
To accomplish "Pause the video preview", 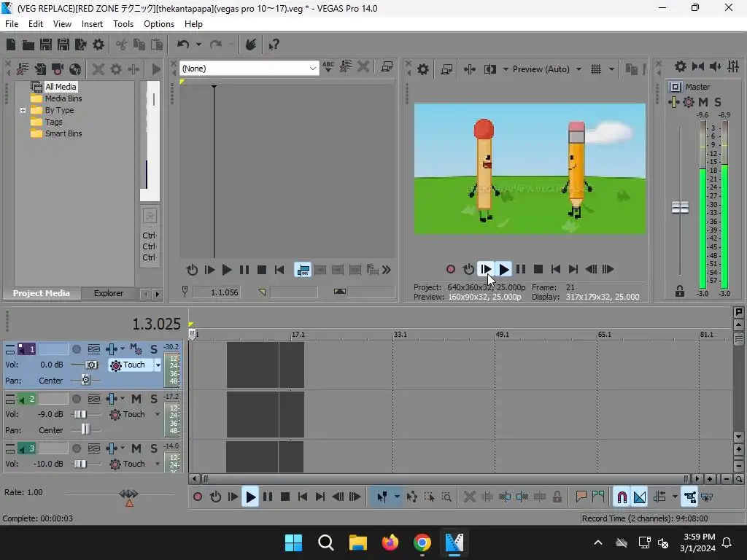I will tap(521, 270).
